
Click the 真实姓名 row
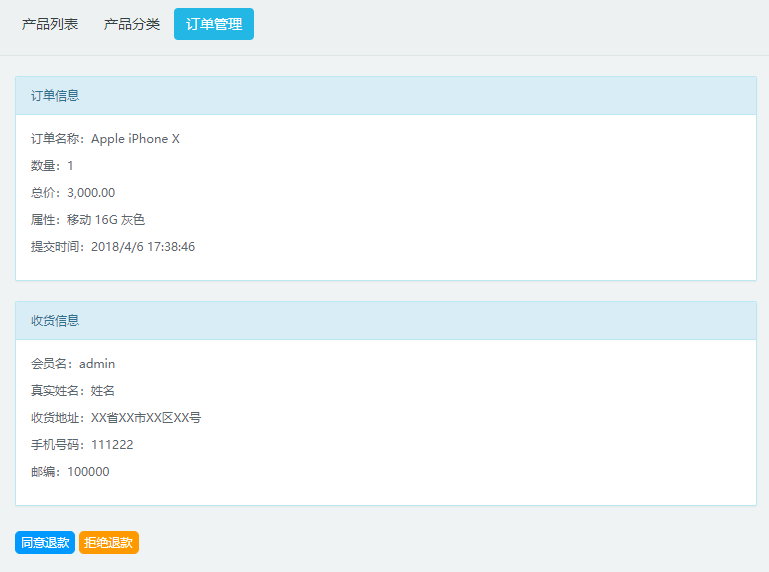coord(73,391)
